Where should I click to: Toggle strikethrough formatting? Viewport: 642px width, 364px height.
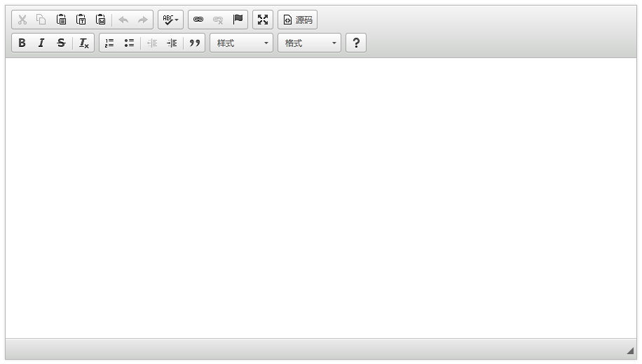[61, 43]
